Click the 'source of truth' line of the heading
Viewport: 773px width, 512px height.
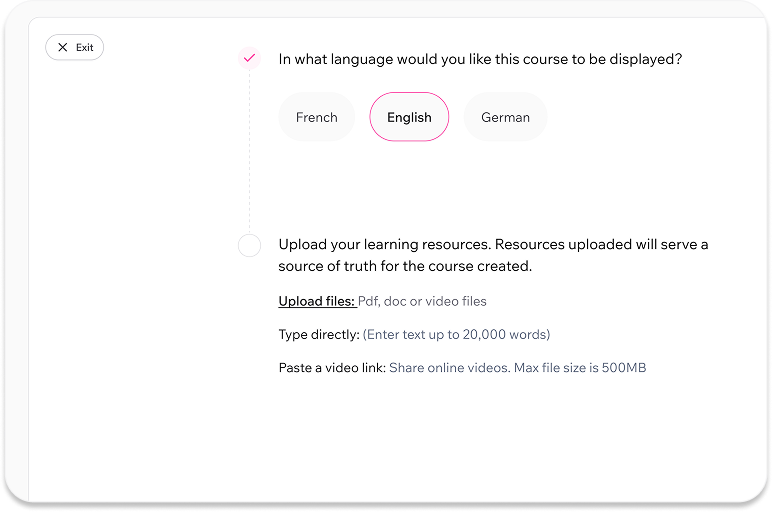tap(405, 266)
